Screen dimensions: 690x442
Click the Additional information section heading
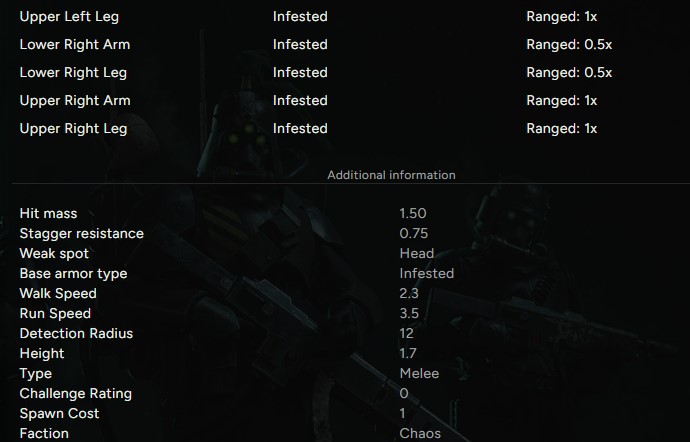coord(391,175)
